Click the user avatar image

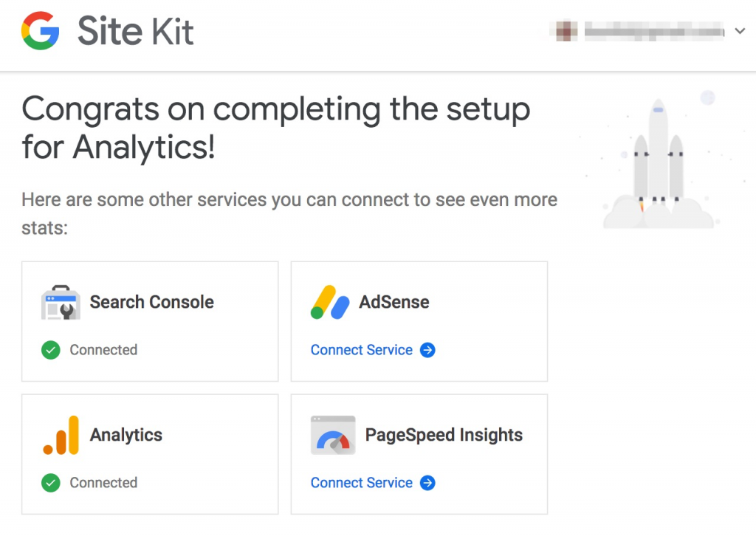pos(566,31)
